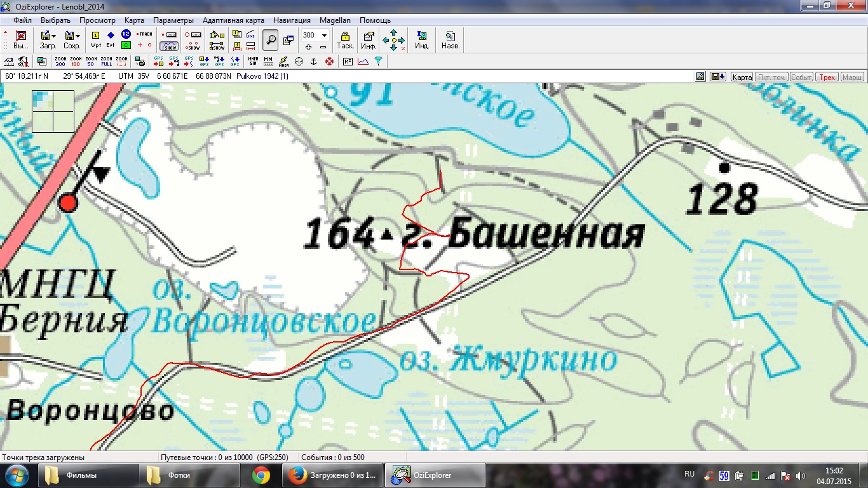Screen dimensions: 868x488
Task: Click the track profile graph icon
Action: 363,62
